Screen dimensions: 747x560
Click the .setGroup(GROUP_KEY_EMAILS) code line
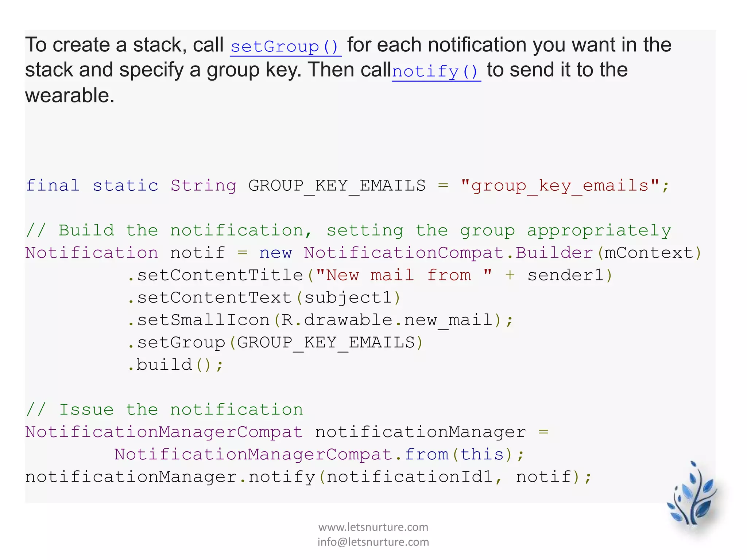(x=275, y=343)
